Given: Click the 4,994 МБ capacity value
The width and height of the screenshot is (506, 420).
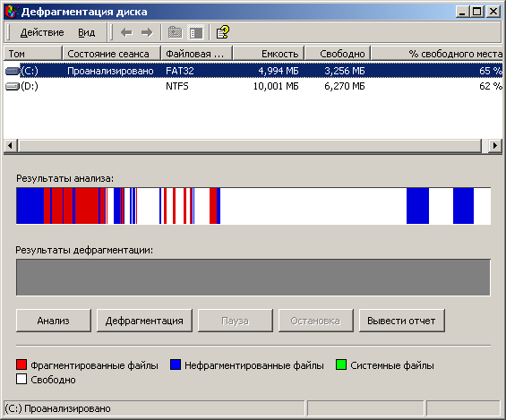Looking at the screenshot, I should click(x=279, y=71).
